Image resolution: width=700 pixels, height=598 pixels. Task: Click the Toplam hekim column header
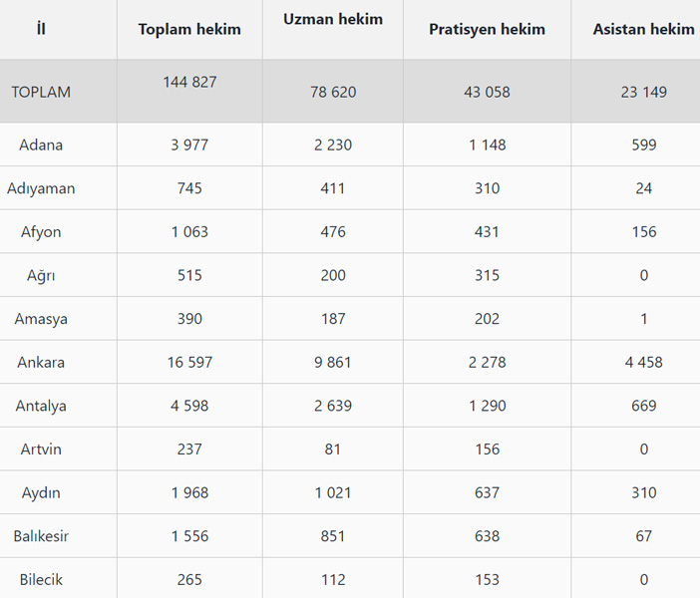pos(189,29)
